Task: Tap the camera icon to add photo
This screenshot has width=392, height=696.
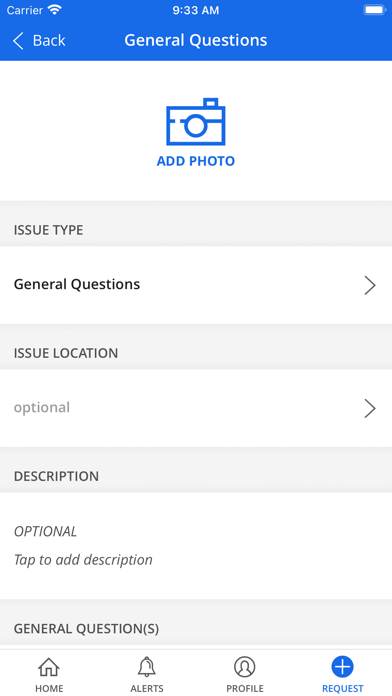Action: pyautogui.click(x=196, y=122)
